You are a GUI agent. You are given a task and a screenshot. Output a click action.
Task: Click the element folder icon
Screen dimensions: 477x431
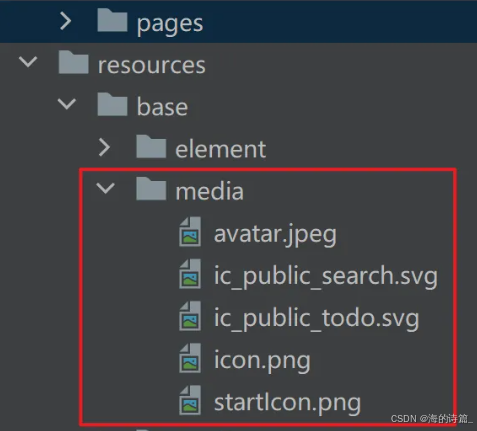pos(151,146)
